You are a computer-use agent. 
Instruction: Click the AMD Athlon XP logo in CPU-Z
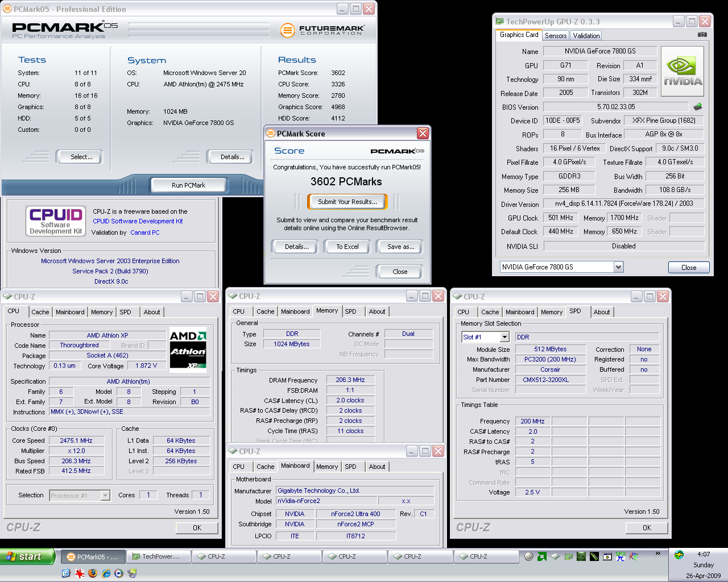(188, 349)
